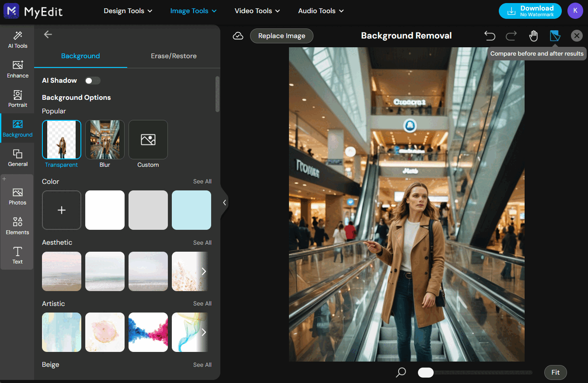Click Download No Watermark
Image resolution: width=588 pixels, height=383 pixels.
coord(530,11)
